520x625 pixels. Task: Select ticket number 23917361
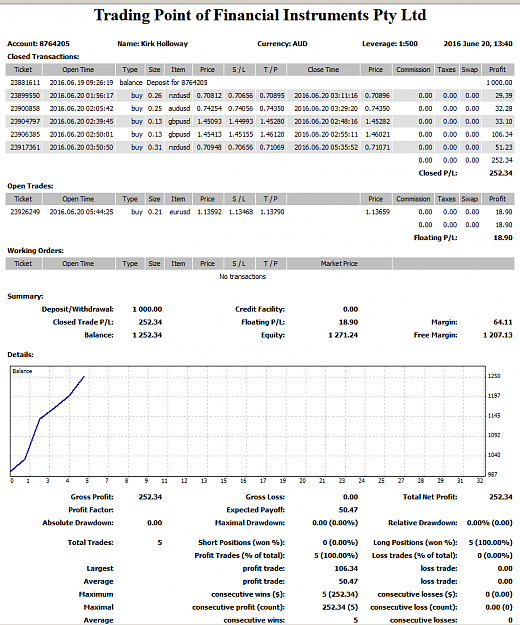(25, 147)
